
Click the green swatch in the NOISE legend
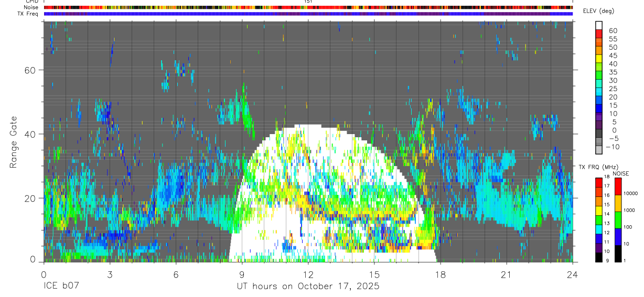tap(618, 220)
